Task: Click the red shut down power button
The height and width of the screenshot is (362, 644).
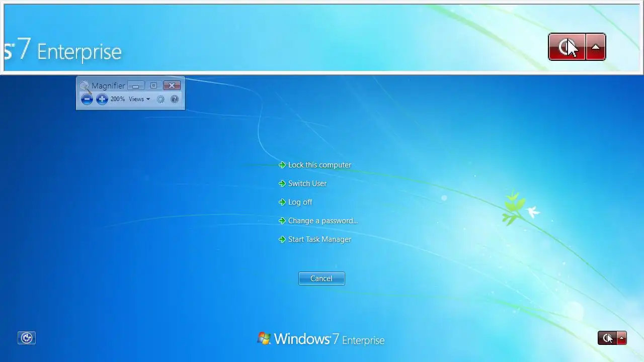Action: [607, 338]
